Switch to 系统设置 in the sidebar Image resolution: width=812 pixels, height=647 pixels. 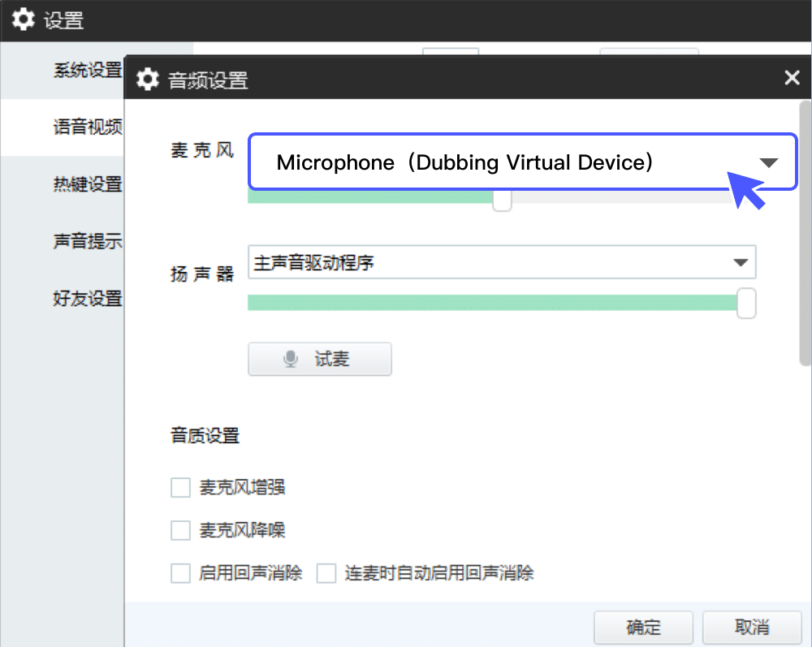(87, 71)
